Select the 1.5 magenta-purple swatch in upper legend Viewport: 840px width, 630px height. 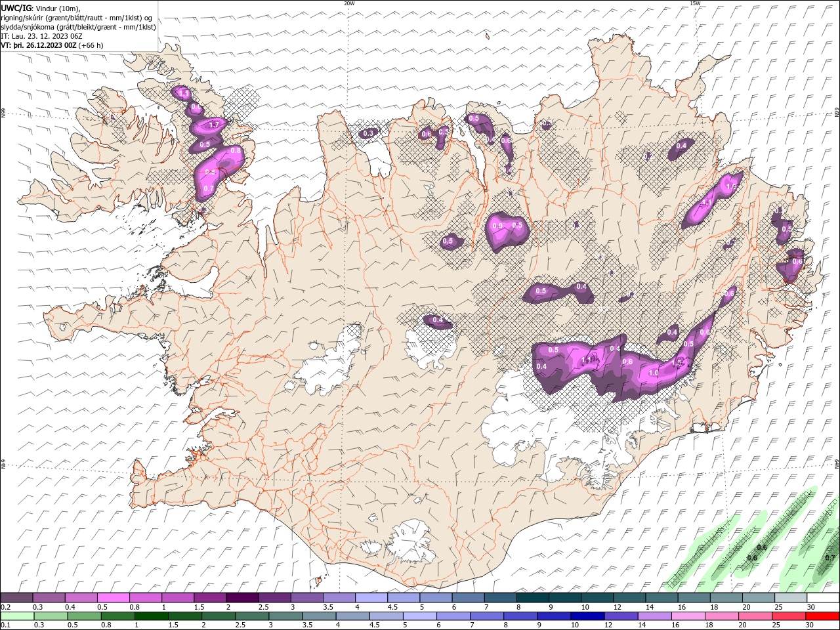click(211, 598)
